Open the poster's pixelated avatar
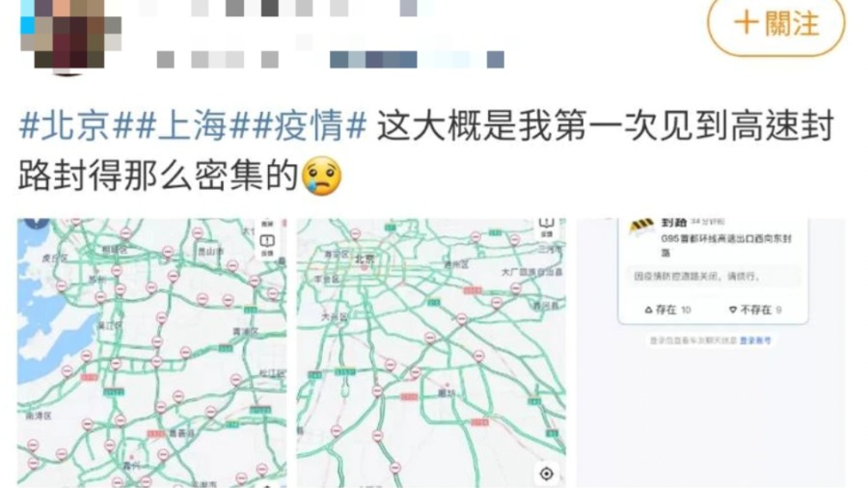 (69, 36)
